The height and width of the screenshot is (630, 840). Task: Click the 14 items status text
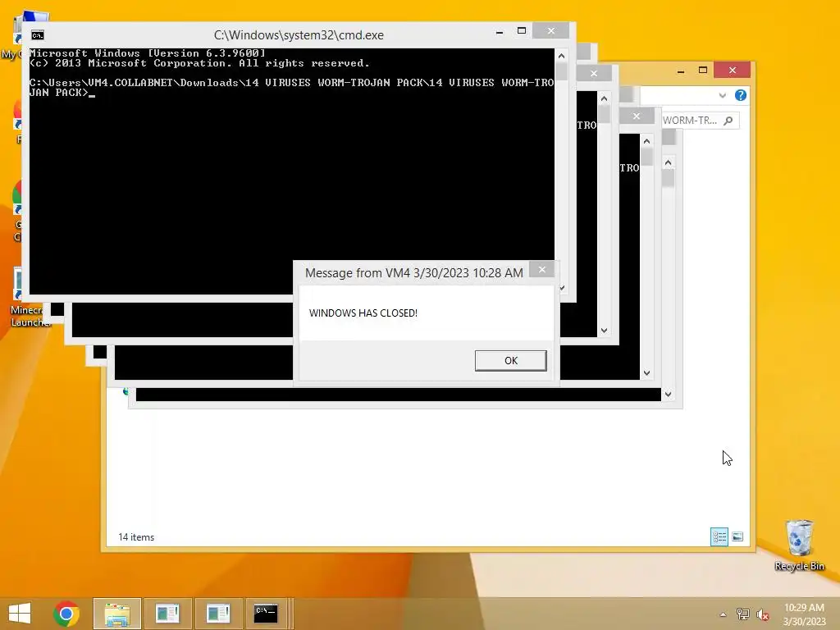click(x=136, y=536)
